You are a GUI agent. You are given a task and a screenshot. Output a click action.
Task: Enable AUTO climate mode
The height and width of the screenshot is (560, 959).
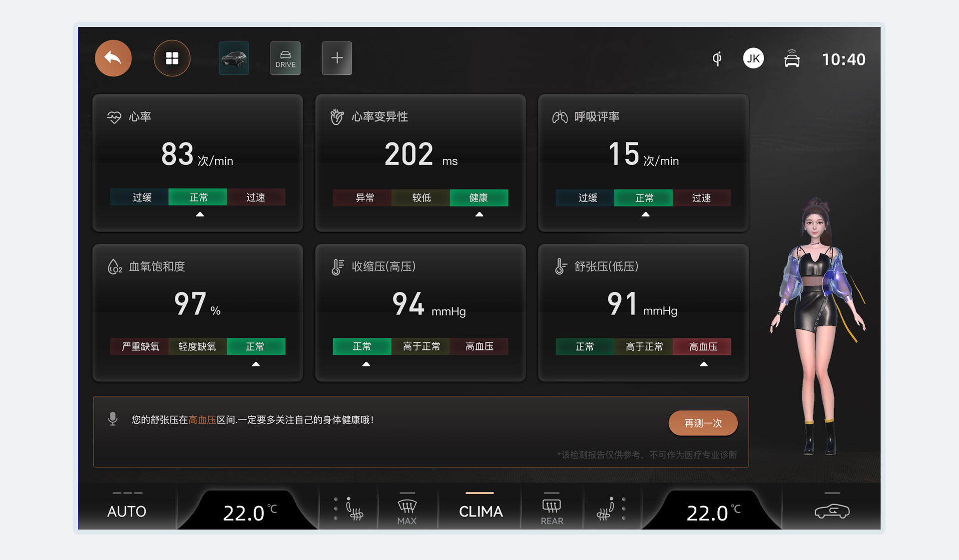click(127, 511)
